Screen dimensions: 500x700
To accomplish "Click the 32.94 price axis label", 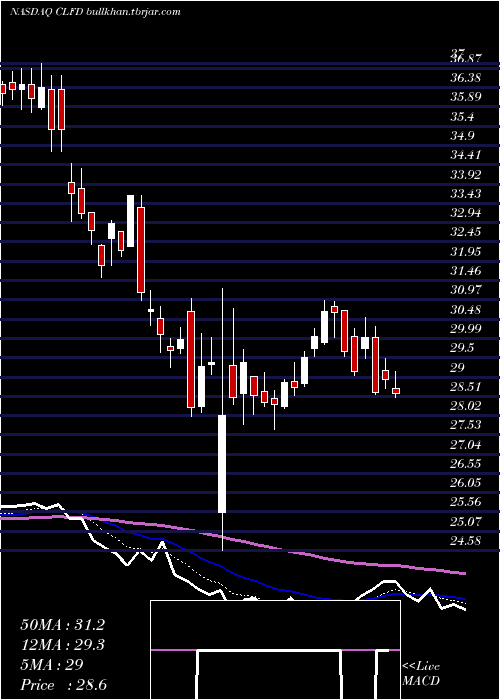I will (x=466, y=213).
